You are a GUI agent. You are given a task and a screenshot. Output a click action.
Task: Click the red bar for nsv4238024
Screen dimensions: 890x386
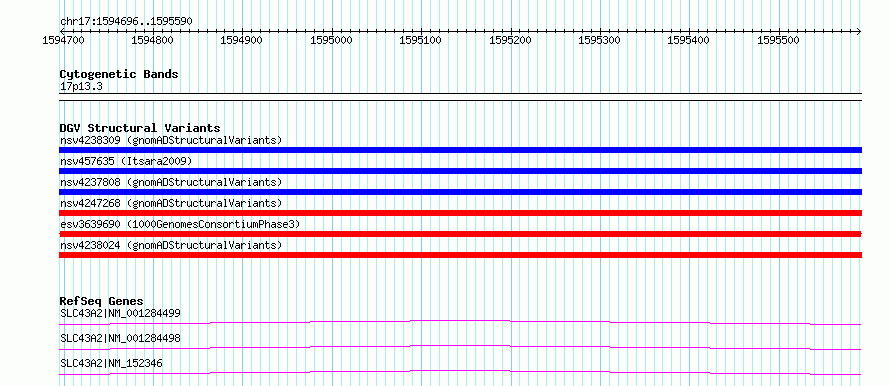tap(460, 255)
